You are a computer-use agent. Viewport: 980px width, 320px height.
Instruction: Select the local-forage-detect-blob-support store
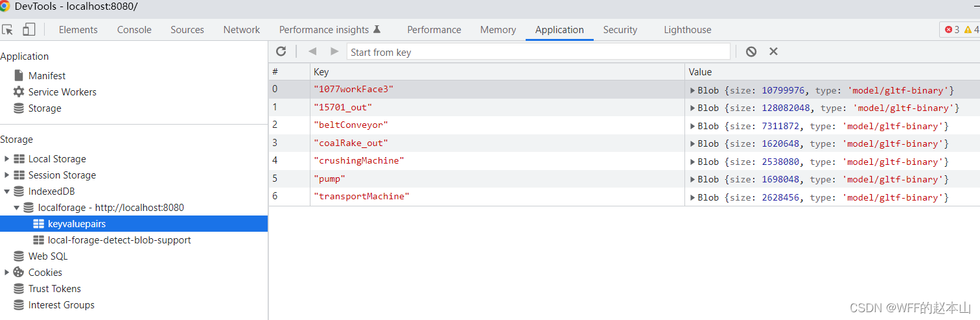(x=119, y=240)
